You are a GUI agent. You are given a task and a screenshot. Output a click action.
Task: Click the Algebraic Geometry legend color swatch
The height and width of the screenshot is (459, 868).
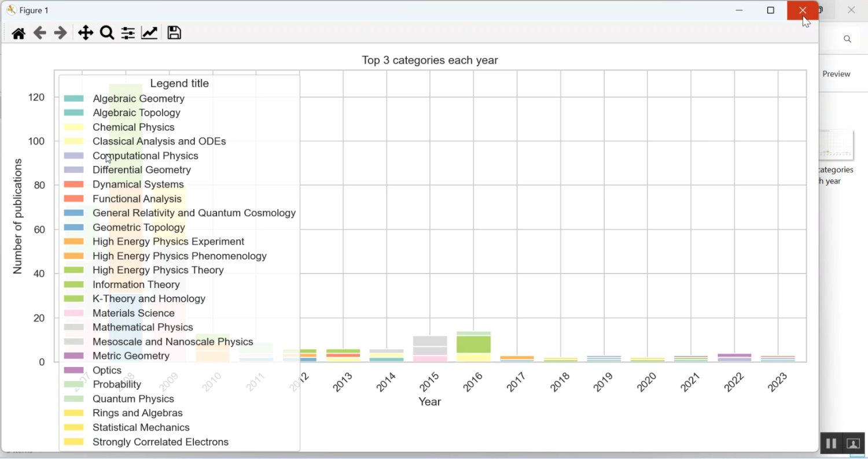coord(74,99)
